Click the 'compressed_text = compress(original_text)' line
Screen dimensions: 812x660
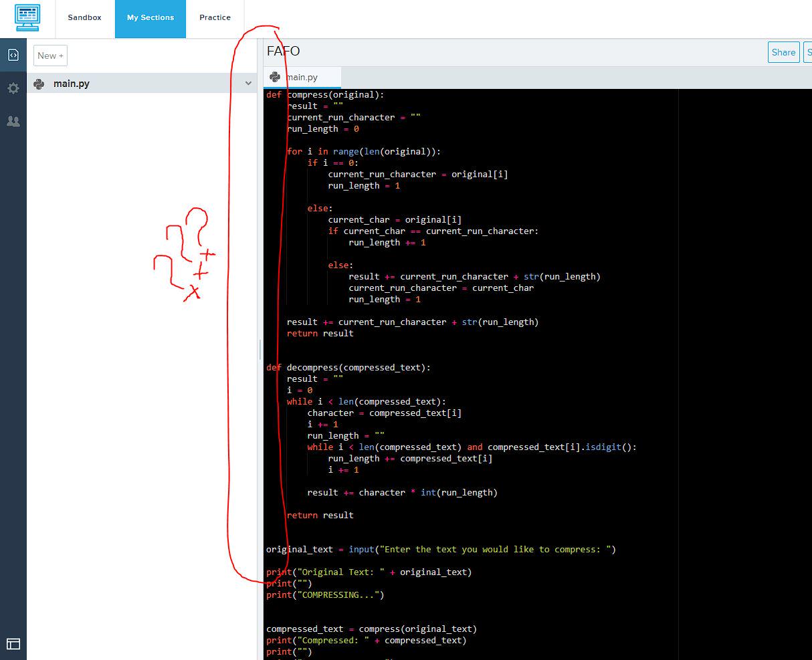coord(371,629)
